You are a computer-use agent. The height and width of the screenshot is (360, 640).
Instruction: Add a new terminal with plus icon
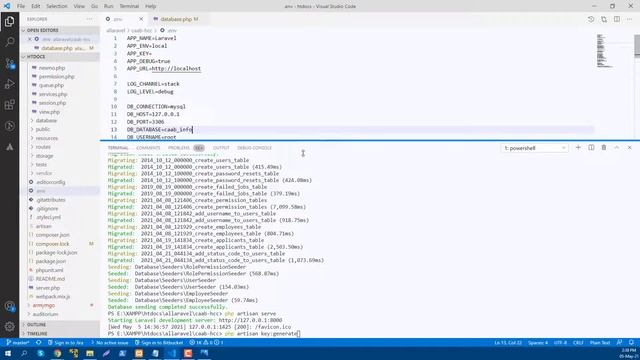pos(578,147)
